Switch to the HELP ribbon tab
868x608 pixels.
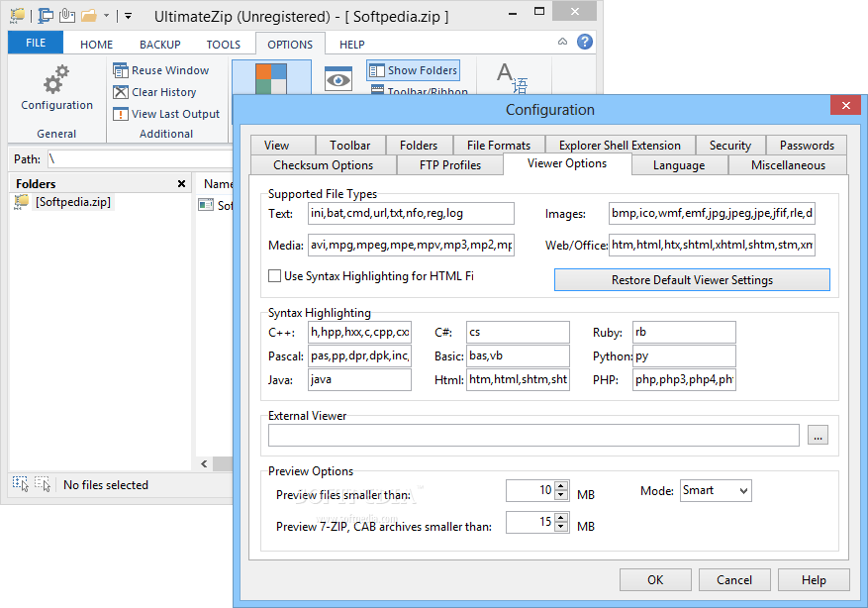point(352,45)
